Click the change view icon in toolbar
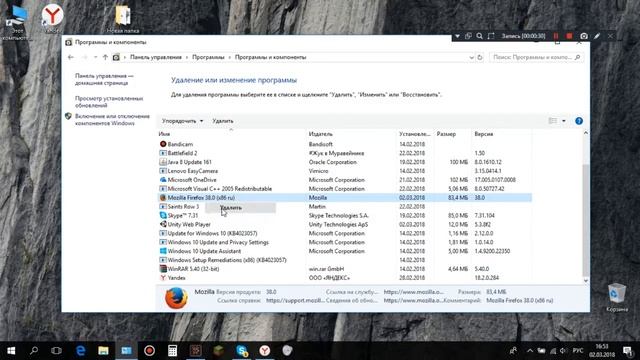This screenshot has height=360, width=640. click(x=553, y=121)
